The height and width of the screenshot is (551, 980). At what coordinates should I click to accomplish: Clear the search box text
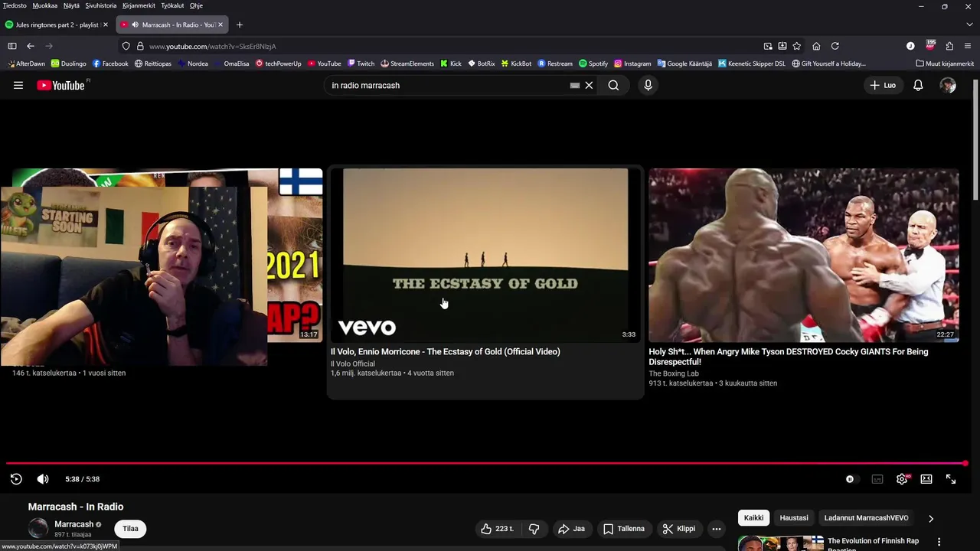click(589, 85)
